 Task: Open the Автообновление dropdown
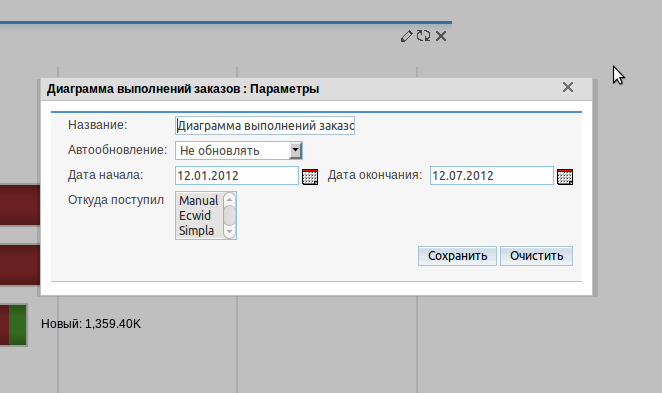[239, 151]
